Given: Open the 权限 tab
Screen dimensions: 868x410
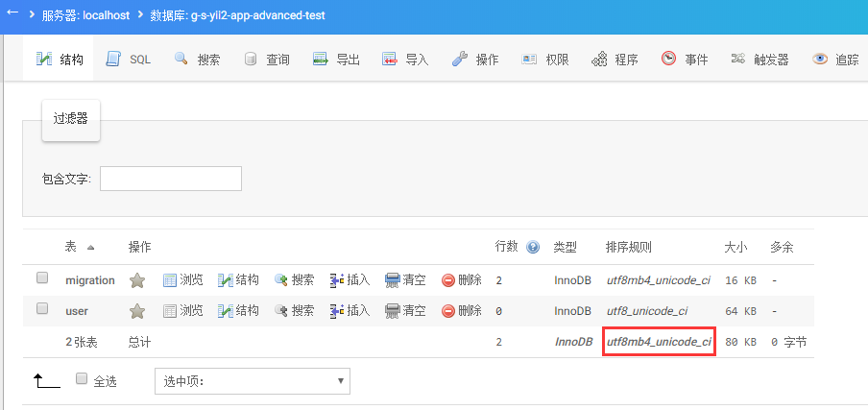Looking at the screenshot, I should [544, 60].
